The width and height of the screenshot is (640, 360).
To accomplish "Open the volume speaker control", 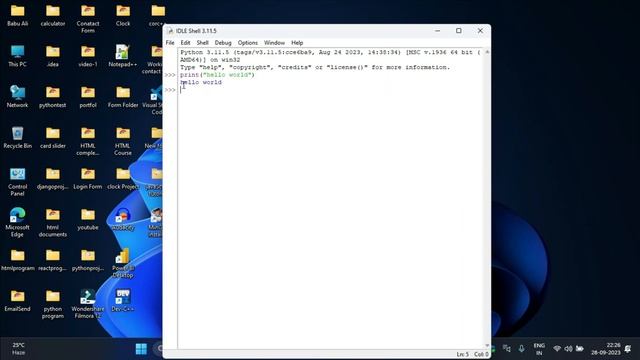I will click(568, 349).
